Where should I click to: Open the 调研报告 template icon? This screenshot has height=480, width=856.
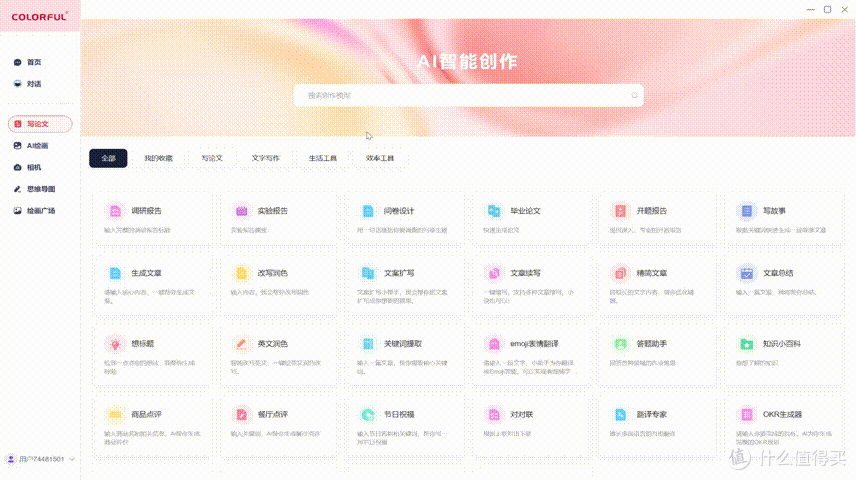[115, 211]
